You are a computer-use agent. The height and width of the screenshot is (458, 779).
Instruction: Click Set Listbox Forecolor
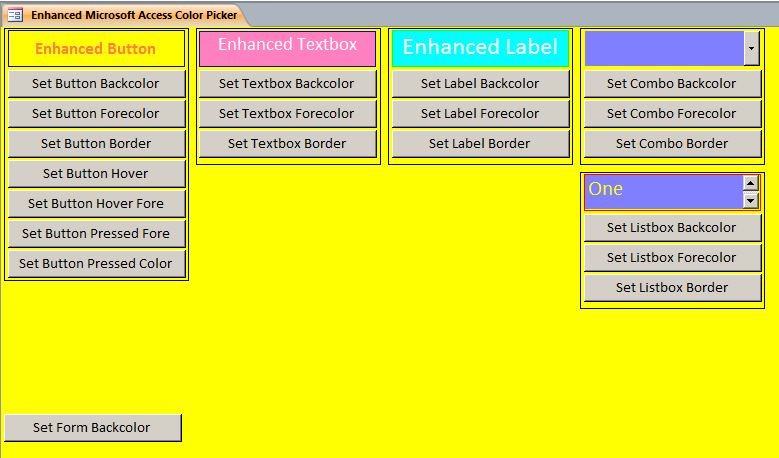(673, 257)
